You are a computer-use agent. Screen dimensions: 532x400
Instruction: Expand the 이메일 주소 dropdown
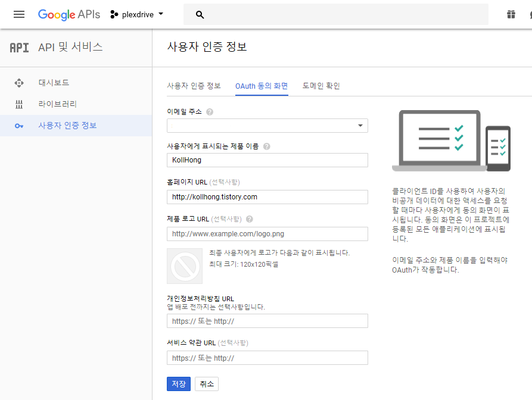coord(267,126)
